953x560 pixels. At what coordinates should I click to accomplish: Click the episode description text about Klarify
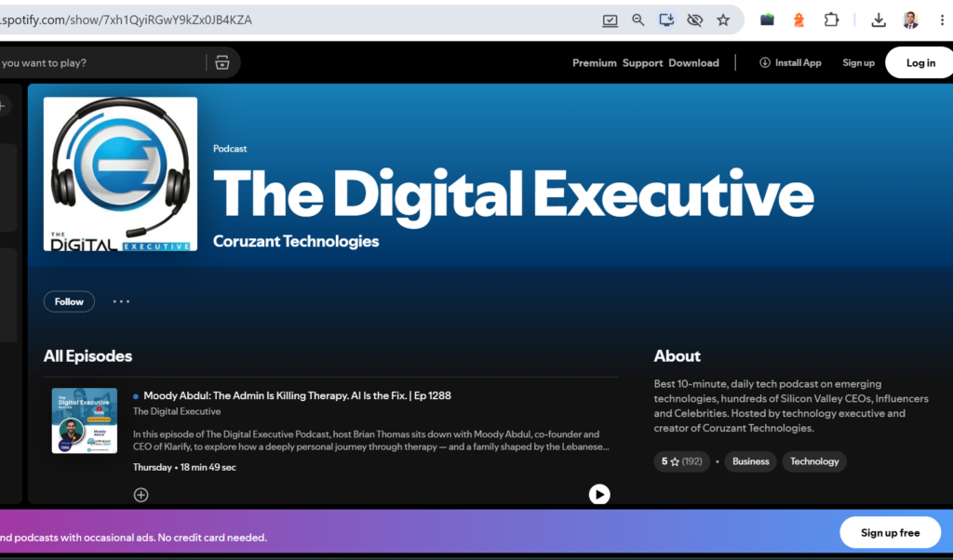click(x=371, y=440)
